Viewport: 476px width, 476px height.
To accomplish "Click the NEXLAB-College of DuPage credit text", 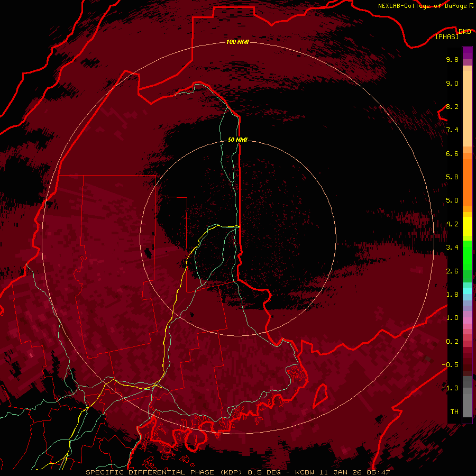I will [422, 6].
